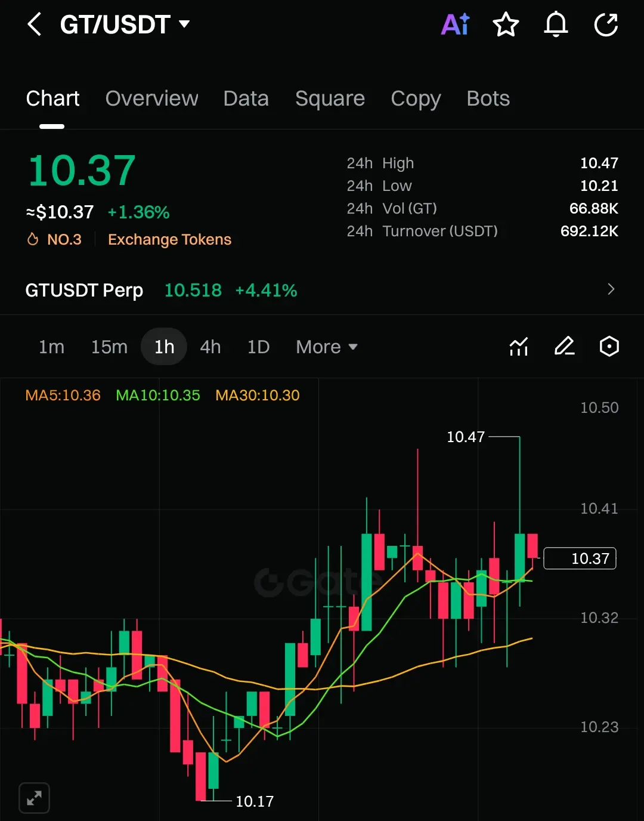The height and width of the screenshot is (821, 644).
Task: Open chart settings hexagon icon
Action: [609, 347]
